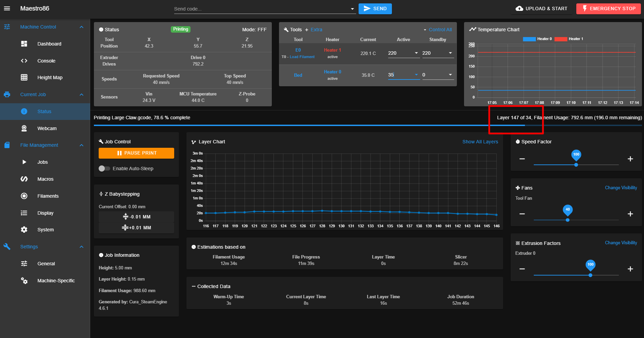Screen dimensions: 644x338
Task: Open the Console page
Action: click(46, 61)
